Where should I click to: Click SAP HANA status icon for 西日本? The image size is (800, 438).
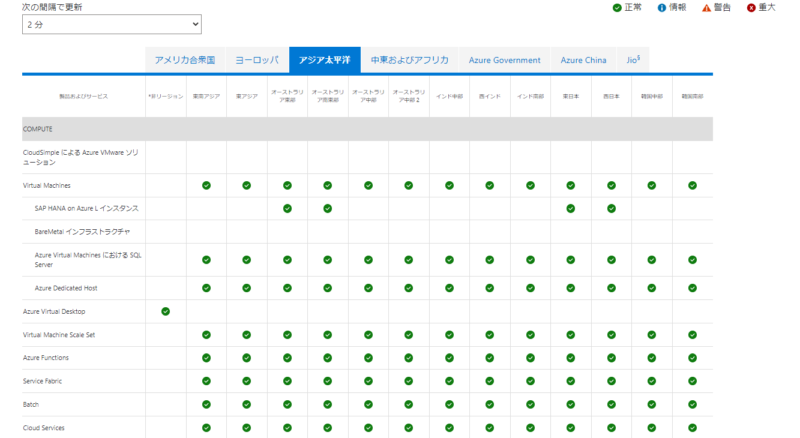pyautogui.click(x=611, y=208)
